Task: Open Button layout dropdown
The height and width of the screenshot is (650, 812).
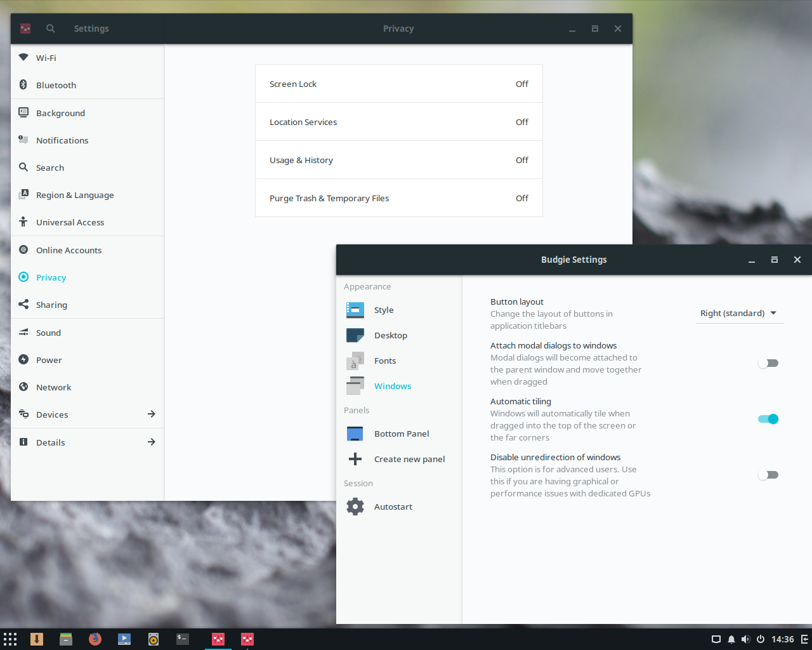Action: 740,313
